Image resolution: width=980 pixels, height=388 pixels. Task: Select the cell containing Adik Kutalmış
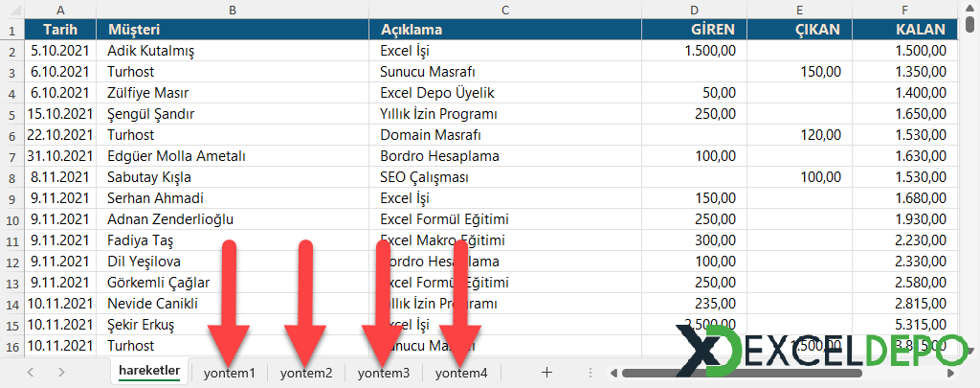pyautogui.click(x=234, y=51)
